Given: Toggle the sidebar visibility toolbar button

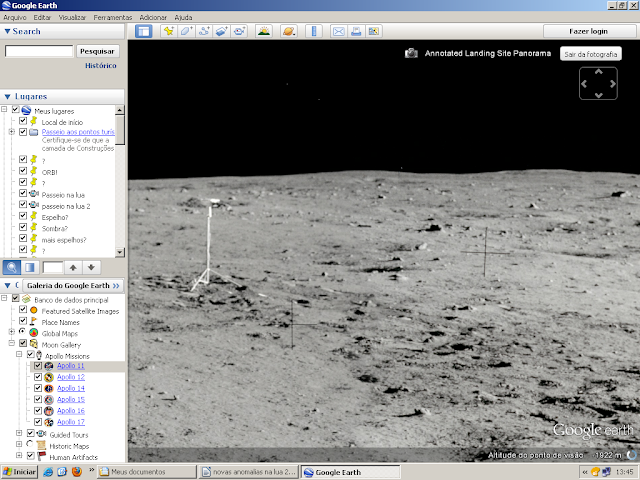Looking at the screenshot, I should click(x=143, y=31).
